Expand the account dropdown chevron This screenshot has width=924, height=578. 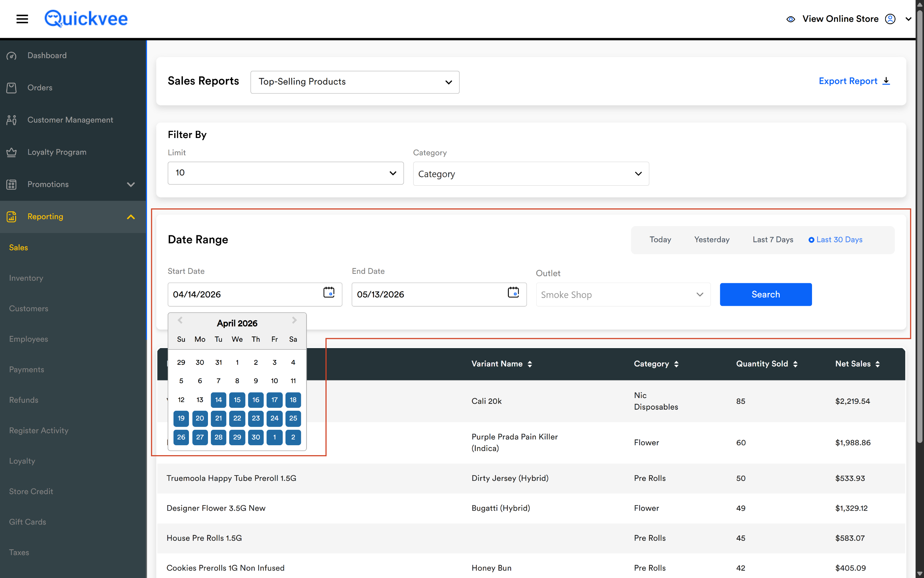point(909,19)
